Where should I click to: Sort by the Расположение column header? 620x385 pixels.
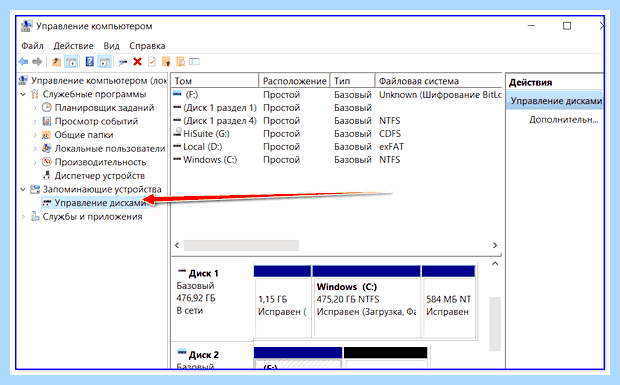pos(295,81)
